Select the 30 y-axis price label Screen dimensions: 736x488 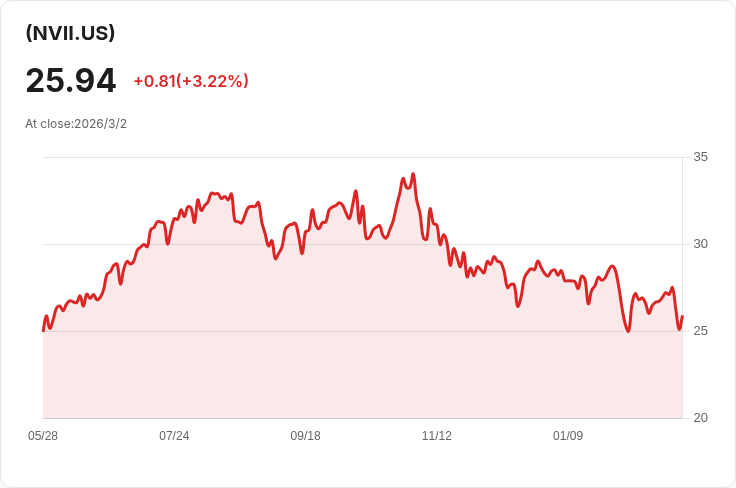tap(700, 244)
